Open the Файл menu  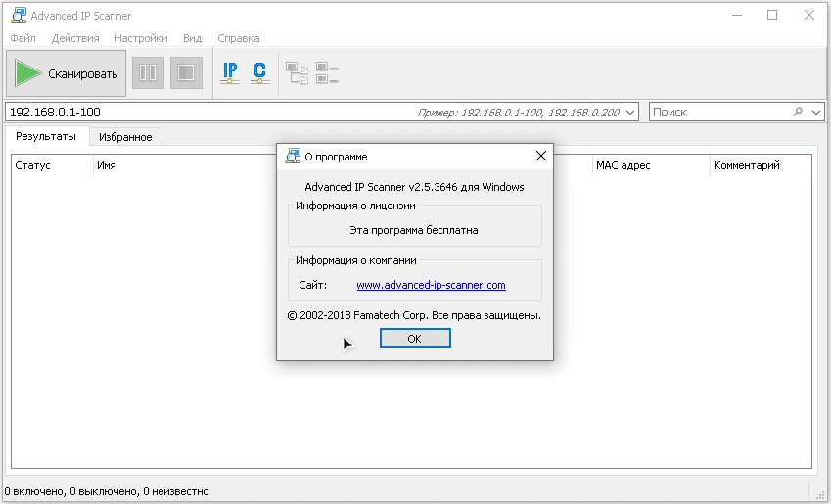click(23, 38)
